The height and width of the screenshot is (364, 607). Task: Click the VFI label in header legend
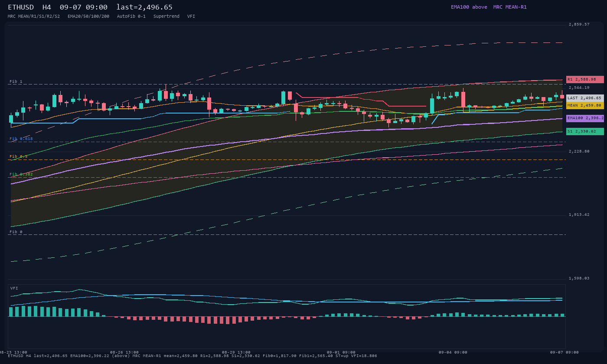click(x=191, y=16)
